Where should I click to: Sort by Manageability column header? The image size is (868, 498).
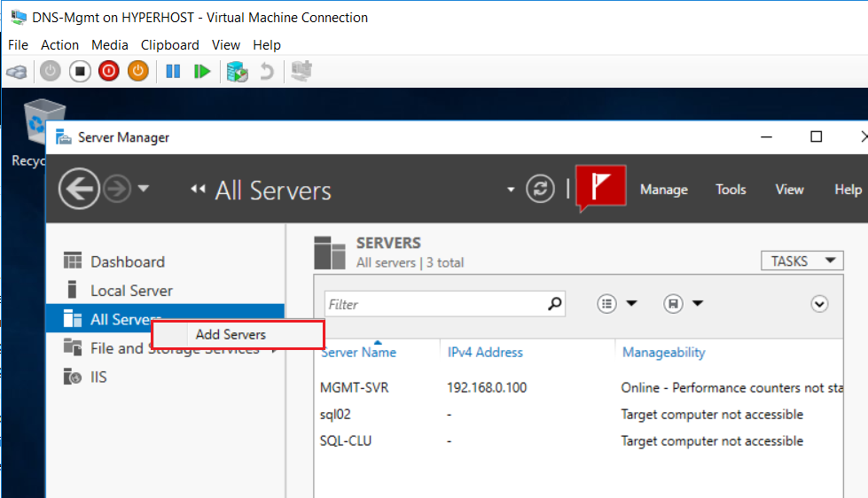[x=664, y=353]
